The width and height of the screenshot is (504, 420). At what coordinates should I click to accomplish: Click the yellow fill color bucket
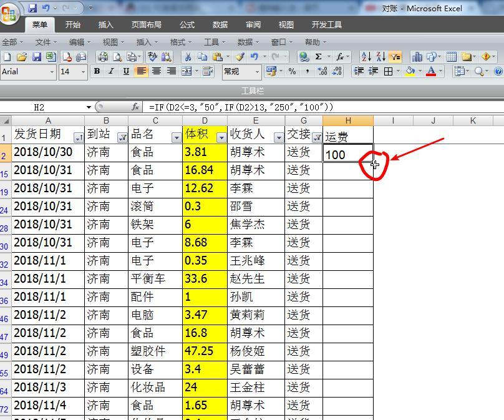pos(410,71)
